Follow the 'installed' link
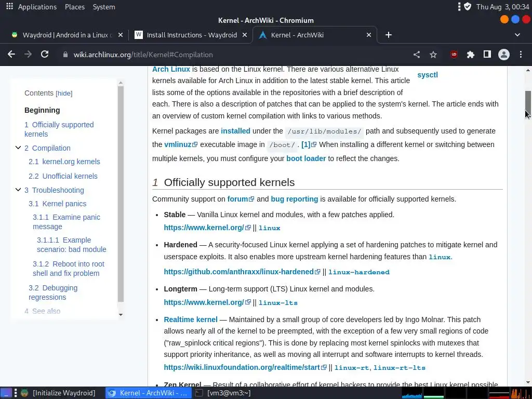The height and width of the screenshot is (399, 532). tap(235, 131)
